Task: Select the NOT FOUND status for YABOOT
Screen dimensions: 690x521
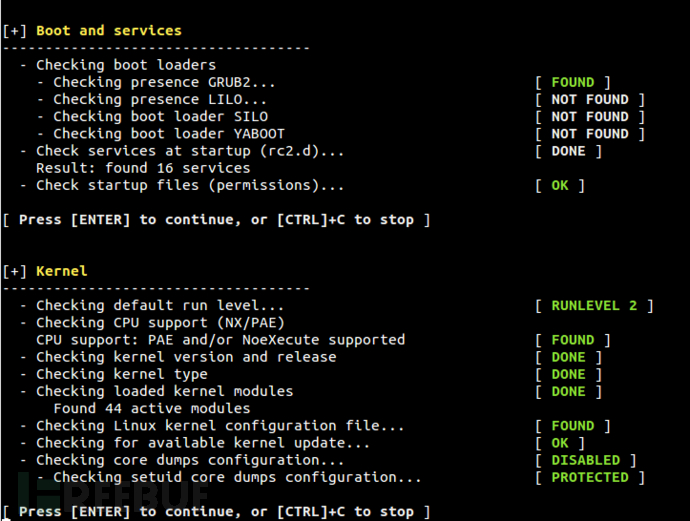Action: 589,133
